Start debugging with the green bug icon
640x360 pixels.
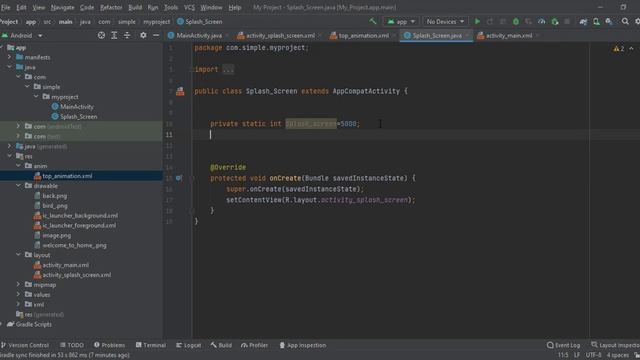click(x=516, y=21)
